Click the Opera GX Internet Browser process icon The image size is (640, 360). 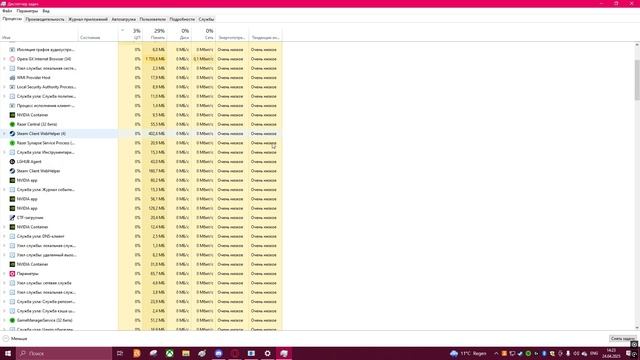12,59
